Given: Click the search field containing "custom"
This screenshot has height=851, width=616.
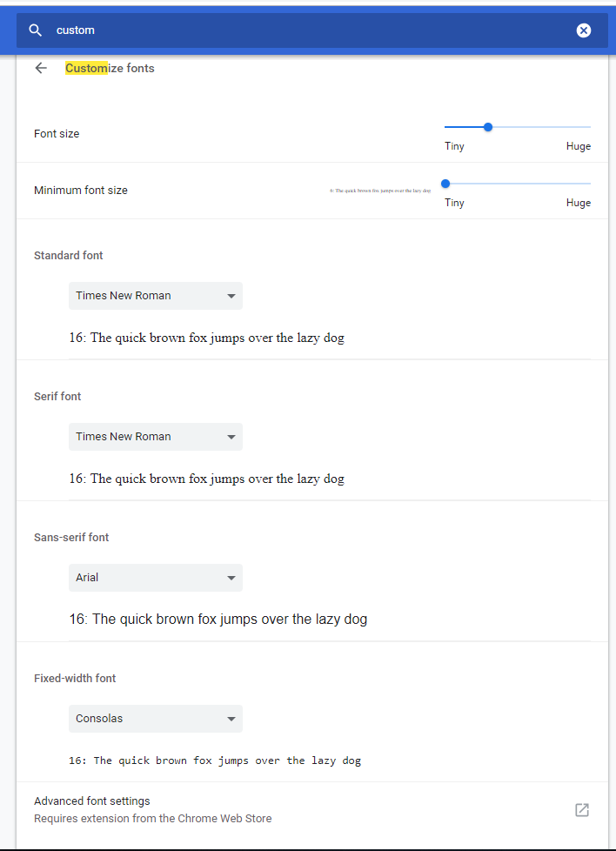Looking at the screenshot, I should [x=174, y=30].
